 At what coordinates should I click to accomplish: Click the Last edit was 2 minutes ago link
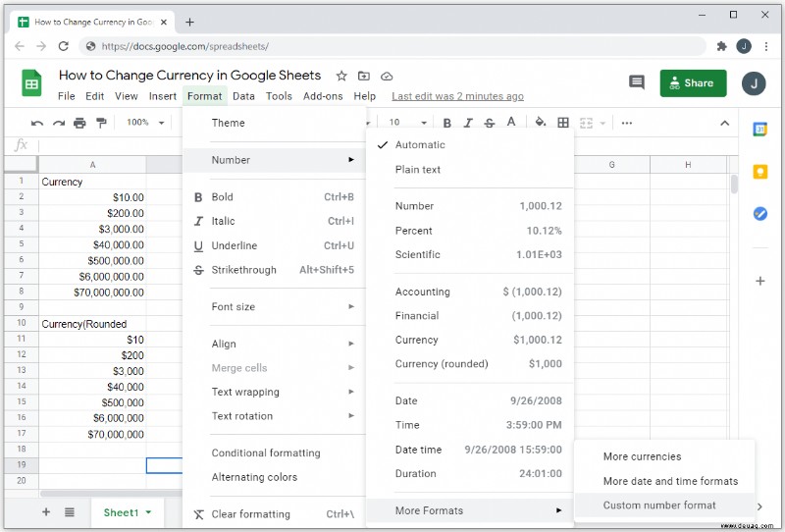point(457,96)
